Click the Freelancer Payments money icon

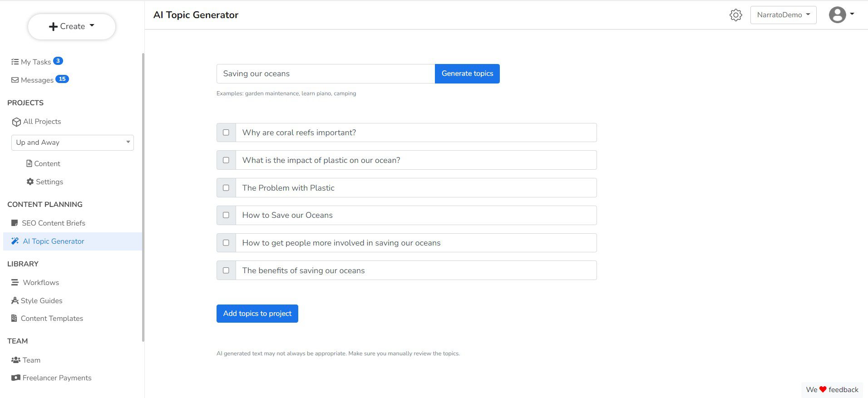16,378
